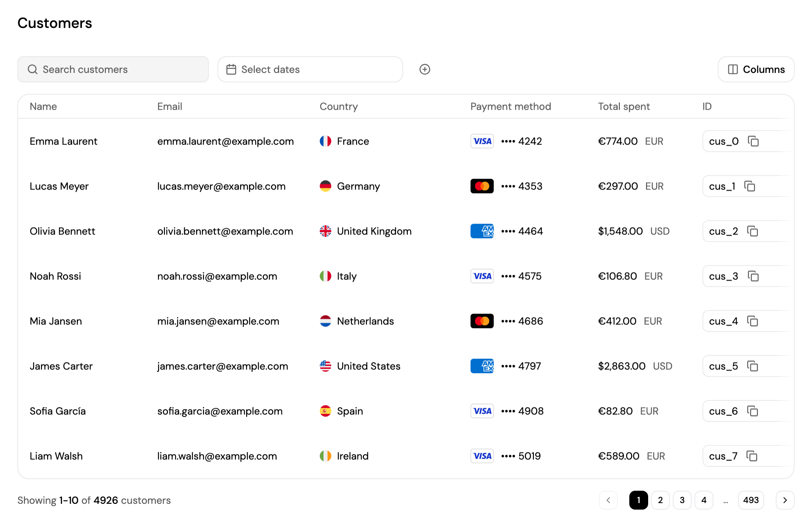Click the ID column header
Viewport: 812px width, 527px height.
click(x=707, y=107)
